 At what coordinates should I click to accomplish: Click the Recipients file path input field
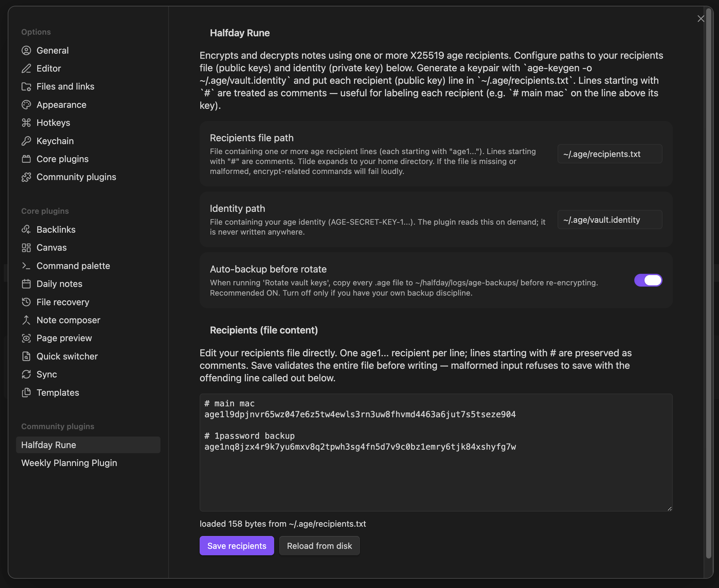coord(610,154)
